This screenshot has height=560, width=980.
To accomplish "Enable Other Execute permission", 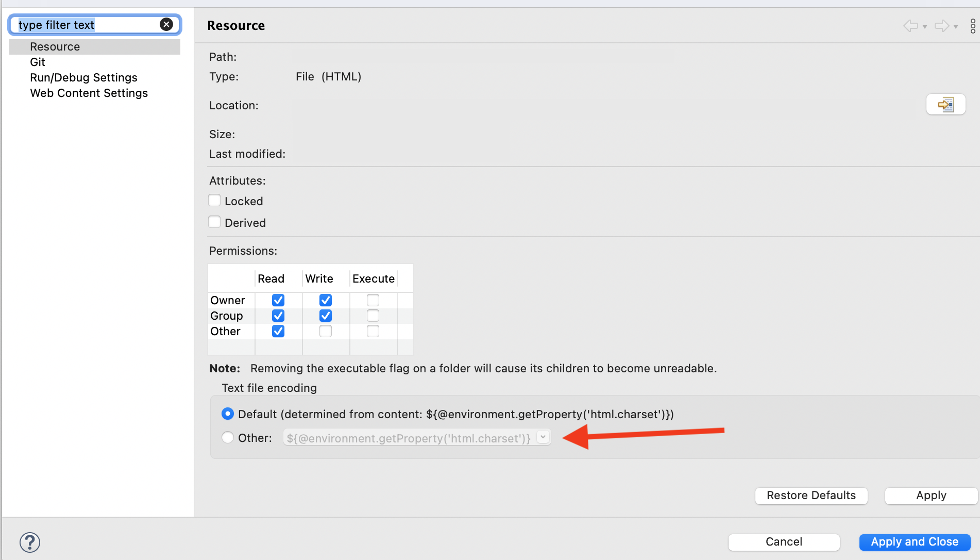I will pyautogui.click(x=373, y=331).
